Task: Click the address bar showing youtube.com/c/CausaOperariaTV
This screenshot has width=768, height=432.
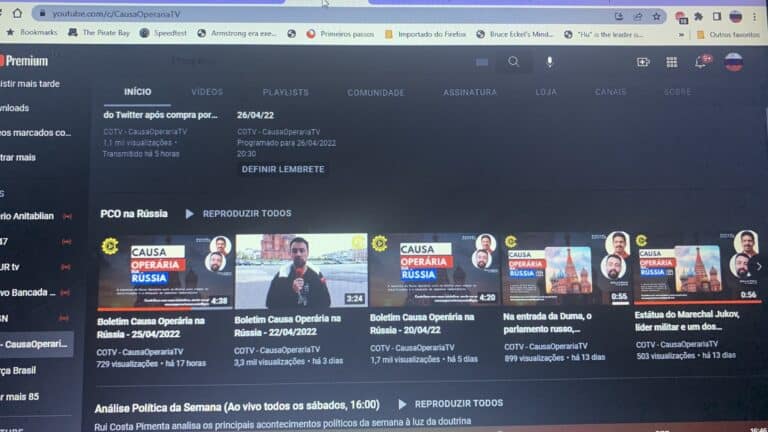Action: [300, 15]
